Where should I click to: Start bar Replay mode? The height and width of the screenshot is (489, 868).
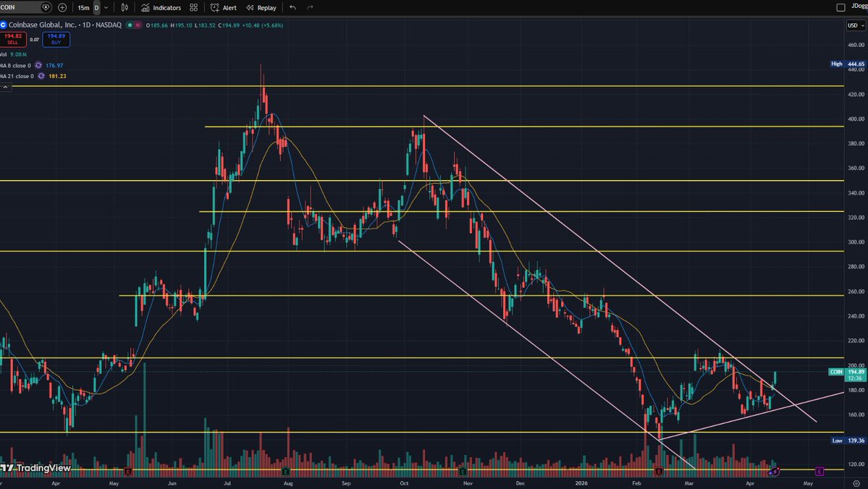(x=261, y=8)
